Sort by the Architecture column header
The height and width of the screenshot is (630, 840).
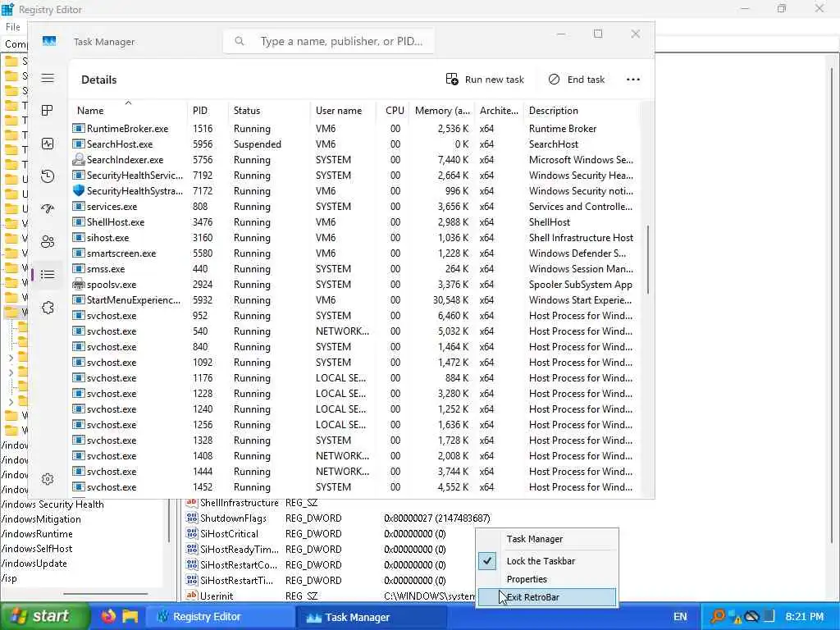(499, 111)
